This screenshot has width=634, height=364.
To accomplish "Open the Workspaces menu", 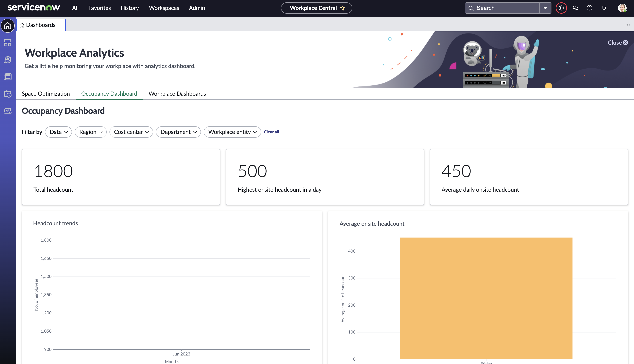I will coord(164,8).
